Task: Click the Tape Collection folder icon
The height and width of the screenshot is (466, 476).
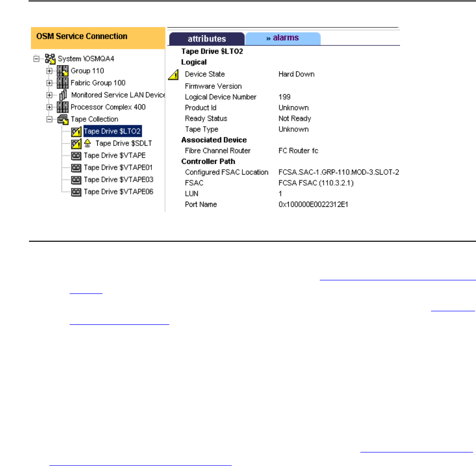Action: point(63,119)
